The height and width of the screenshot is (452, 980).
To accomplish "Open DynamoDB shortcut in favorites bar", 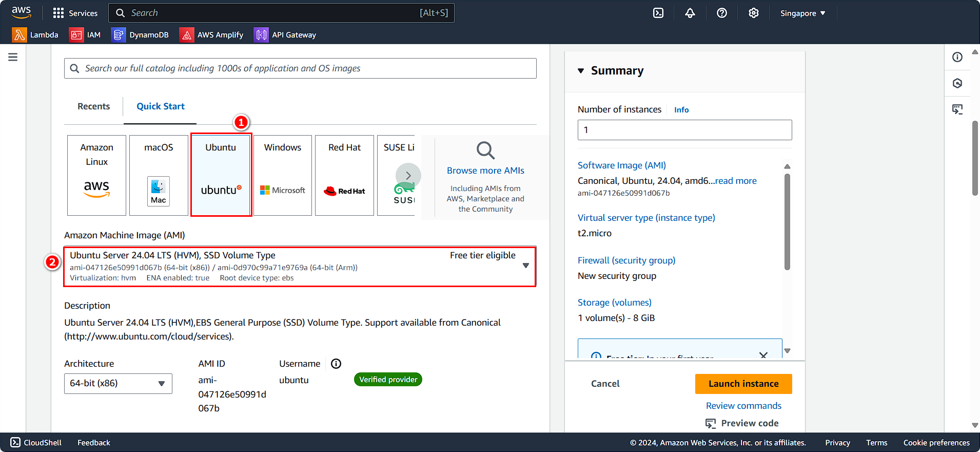I will (x=141, y=35).
